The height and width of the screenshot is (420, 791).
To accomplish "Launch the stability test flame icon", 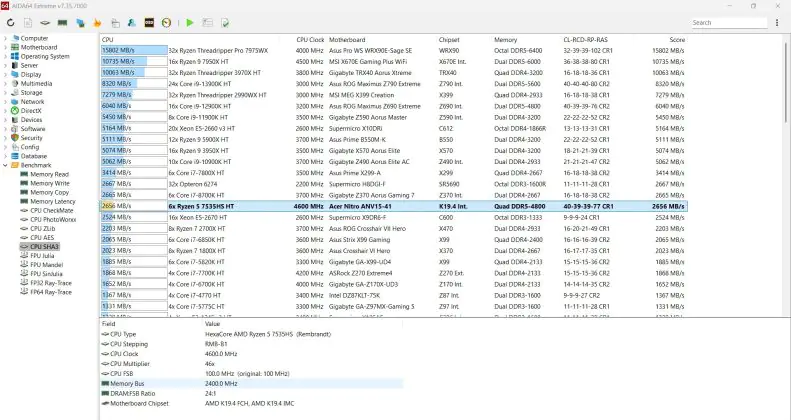I will [x=97, y=23].
